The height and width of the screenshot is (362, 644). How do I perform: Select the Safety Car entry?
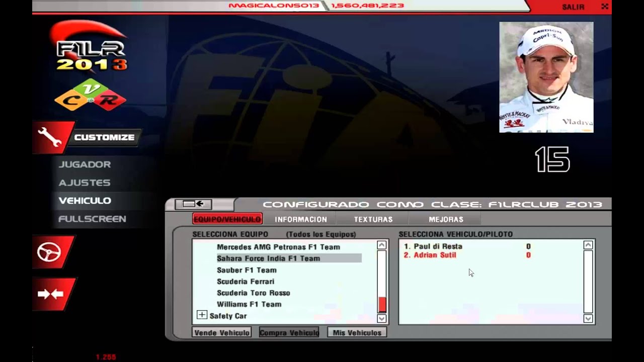click(228, 316)
